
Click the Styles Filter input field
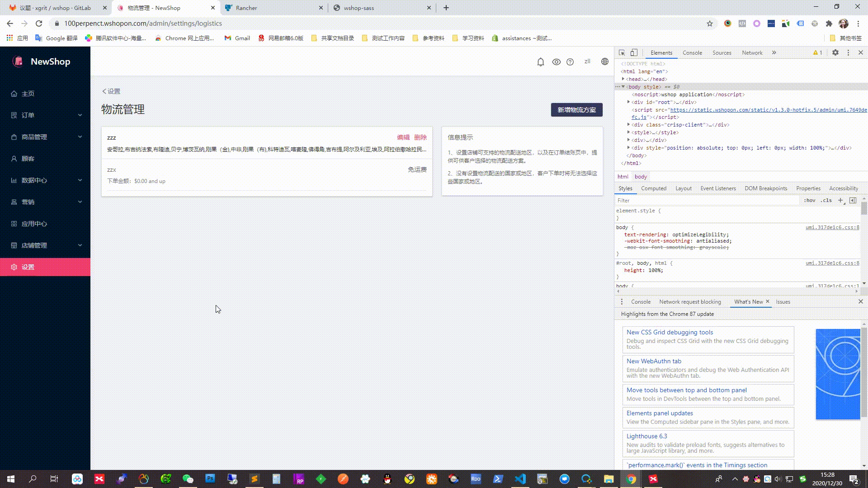(x=705, y=200)
